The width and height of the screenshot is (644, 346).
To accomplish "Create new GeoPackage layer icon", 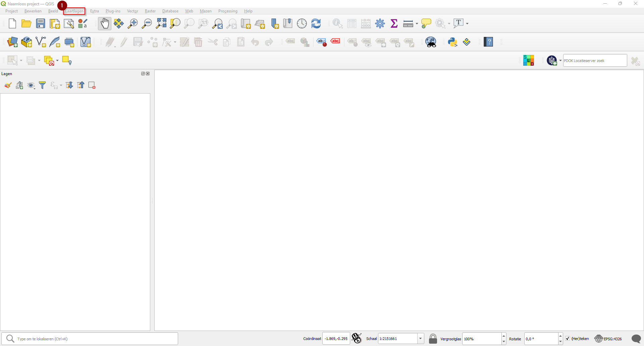I will pyautogui.click(x=26, y=42).
